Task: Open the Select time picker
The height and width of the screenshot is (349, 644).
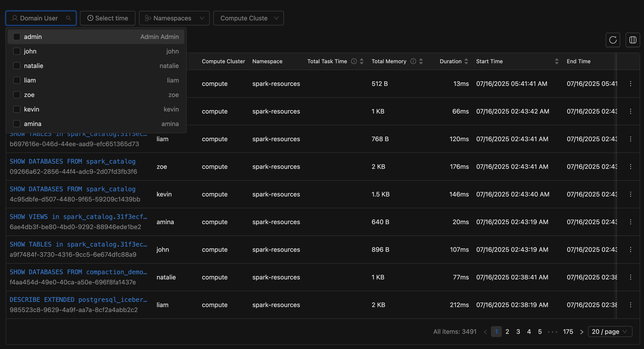Action: (108, 18)
